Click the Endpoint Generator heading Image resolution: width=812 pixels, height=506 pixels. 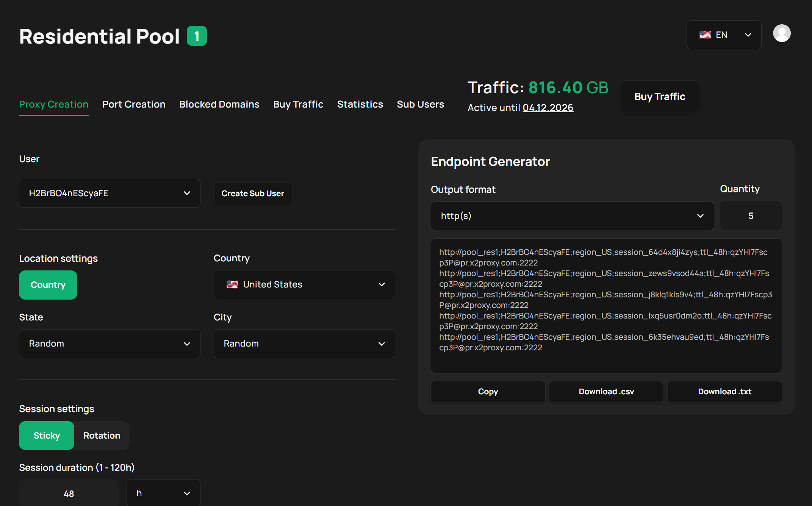pyautogui.click(x=490, y=161)
